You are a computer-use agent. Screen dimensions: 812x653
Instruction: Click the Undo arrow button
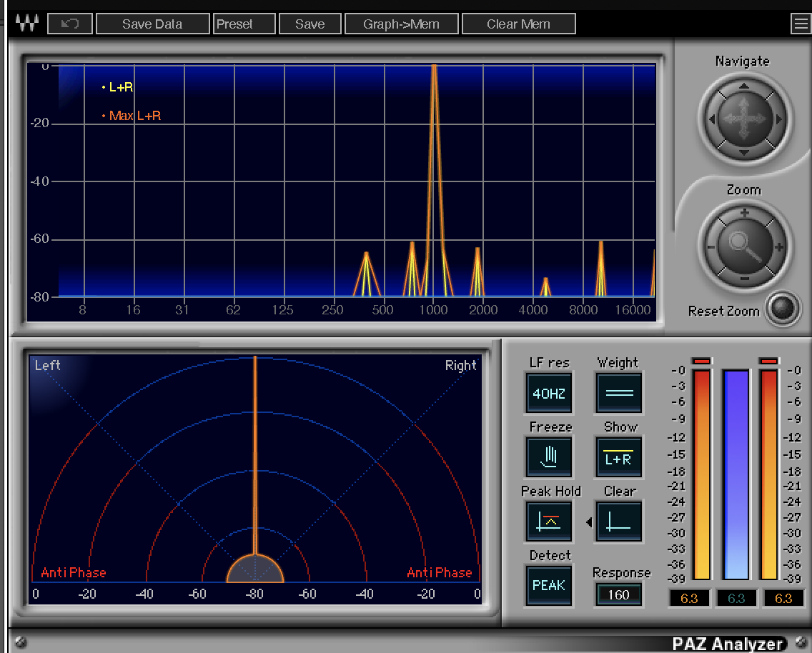(70, 24)
